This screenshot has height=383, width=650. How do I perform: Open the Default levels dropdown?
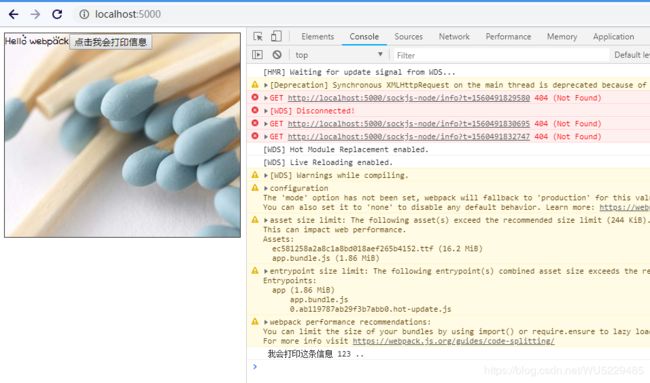click(x=631, y=55)
